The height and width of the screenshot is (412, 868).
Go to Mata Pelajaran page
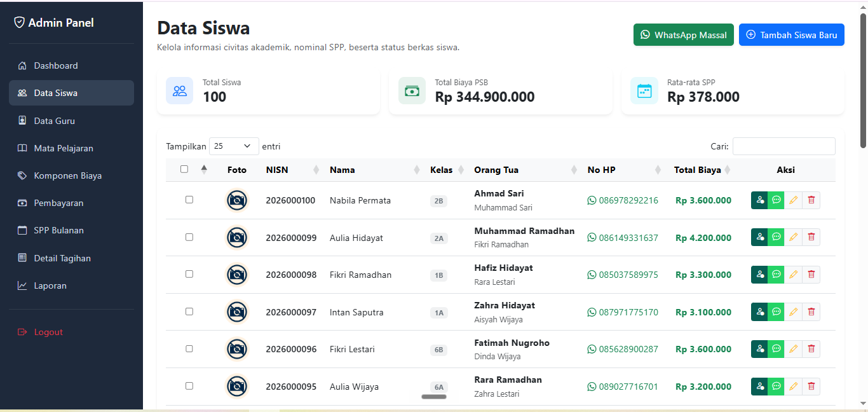[71, 148]
